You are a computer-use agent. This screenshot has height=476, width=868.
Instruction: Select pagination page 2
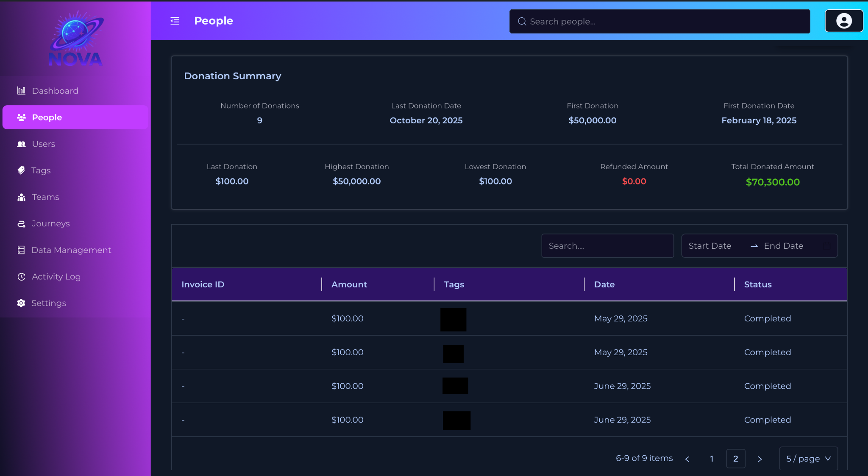735,459
